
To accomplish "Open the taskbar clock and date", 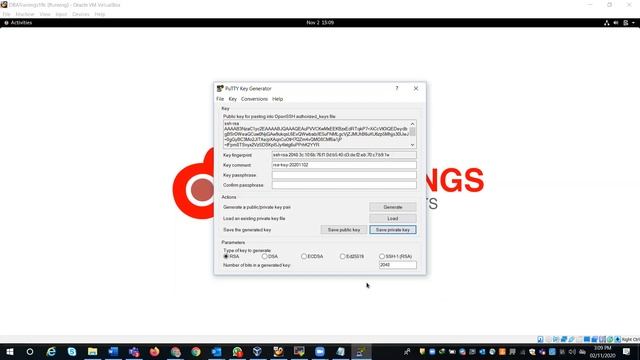I will click(x=602, y=351).
